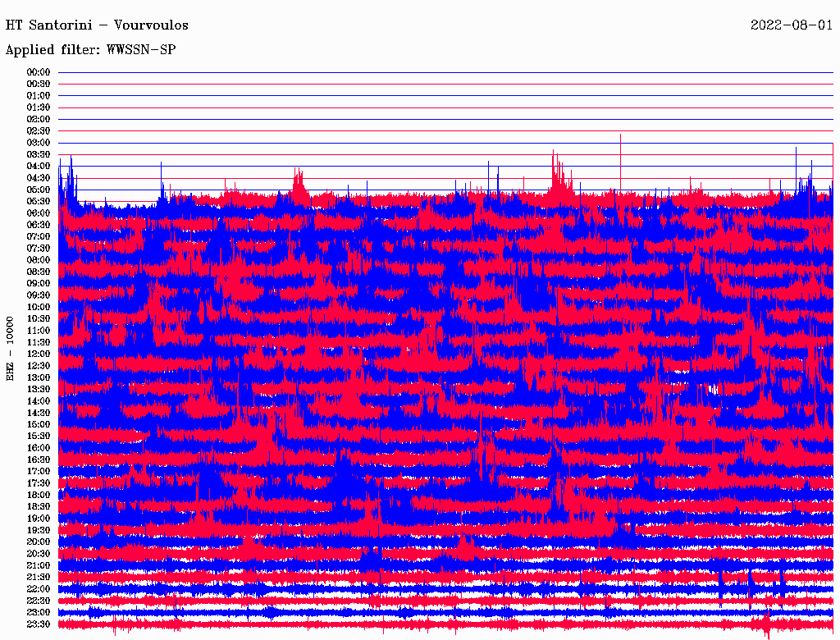840x640 pixels.
Task: Click the 00:00 time label
Action: pos(39,72)
